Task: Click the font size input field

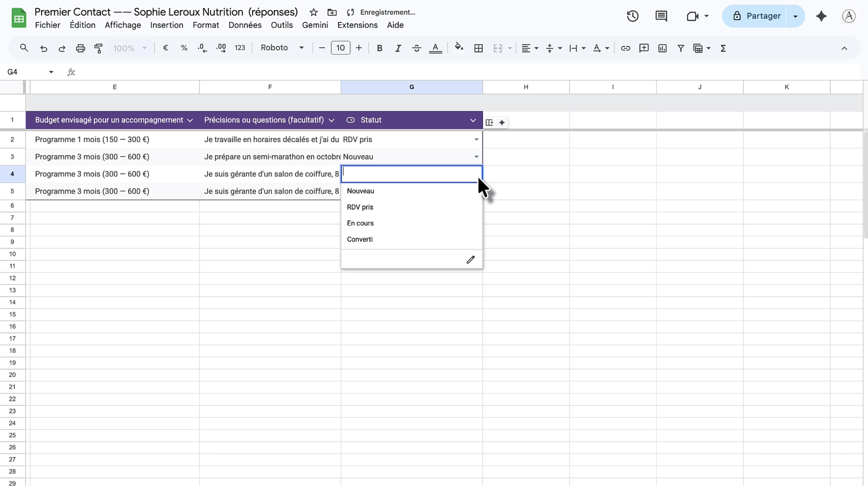Action: (x=340, y=48)
